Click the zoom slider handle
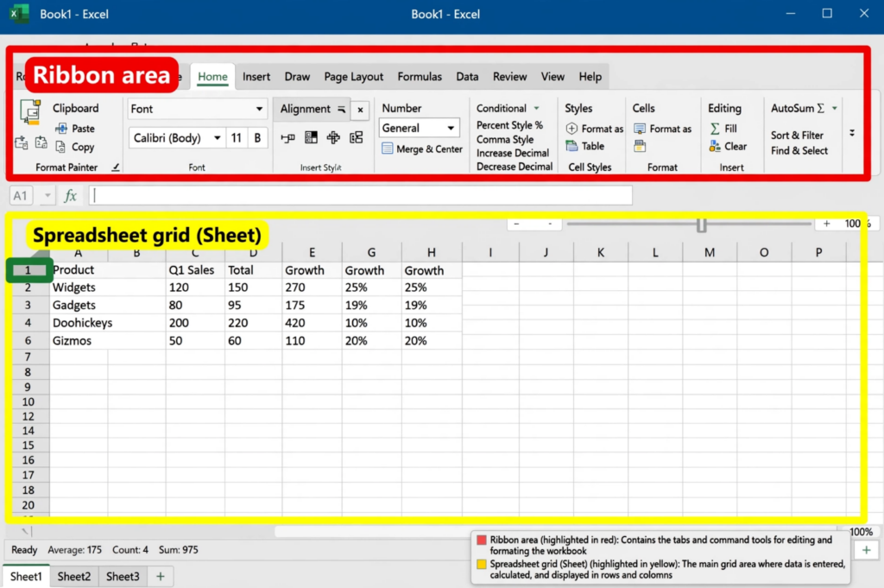This screenshot has width=884, height=588. [701, 225]
